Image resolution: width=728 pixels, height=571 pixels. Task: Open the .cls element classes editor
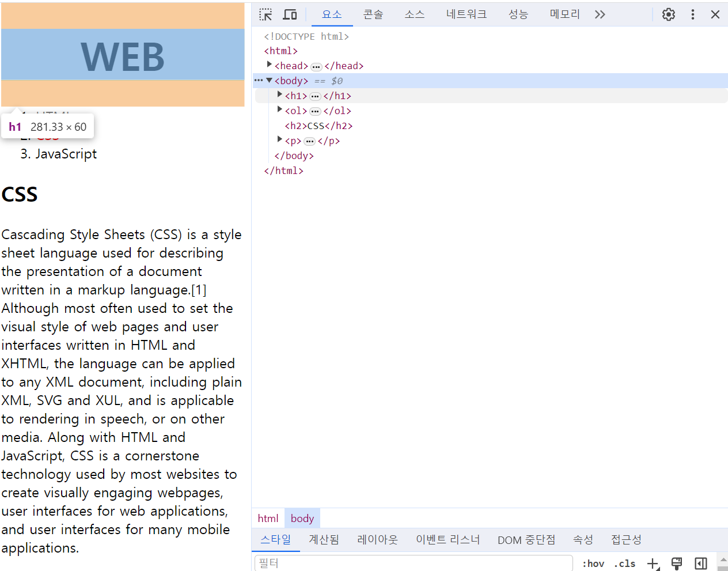click(x=624, y=564)
